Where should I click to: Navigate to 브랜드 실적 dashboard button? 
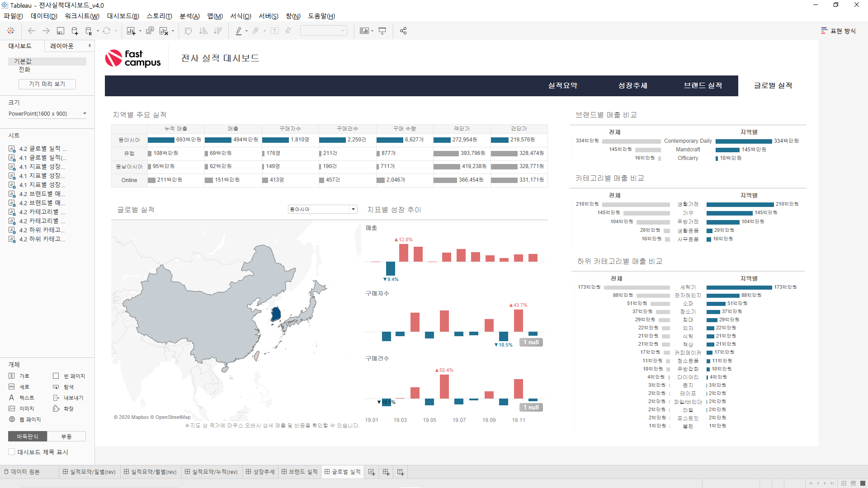pos(703,85)
